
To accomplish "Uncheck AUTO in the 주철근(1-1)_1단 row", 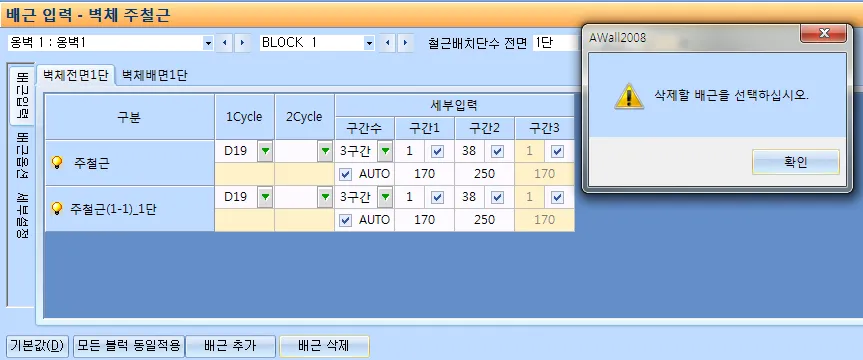I will click(x=346, y=220).
